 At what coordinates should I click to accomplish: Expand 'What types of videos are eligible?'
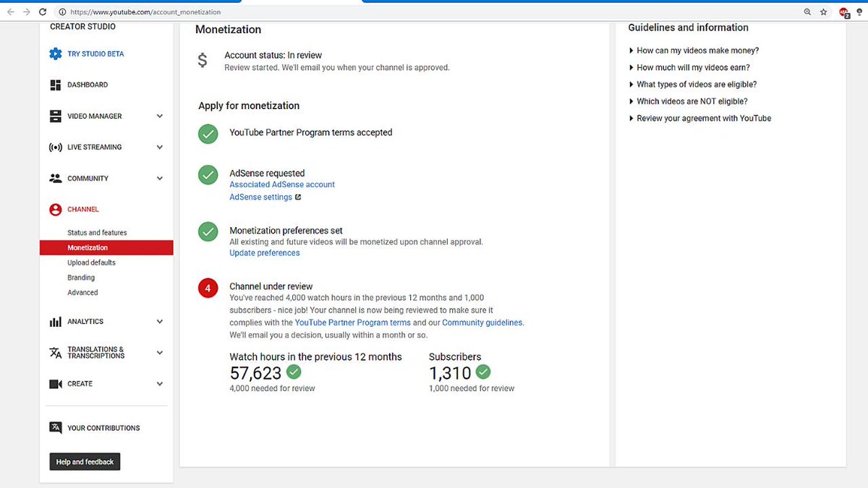(x=693, y=85)
